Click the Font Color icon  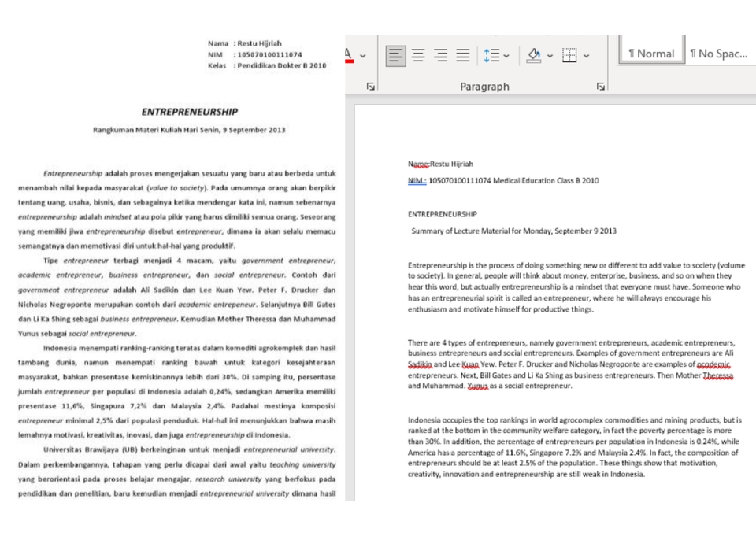click(x=349, y=55)
